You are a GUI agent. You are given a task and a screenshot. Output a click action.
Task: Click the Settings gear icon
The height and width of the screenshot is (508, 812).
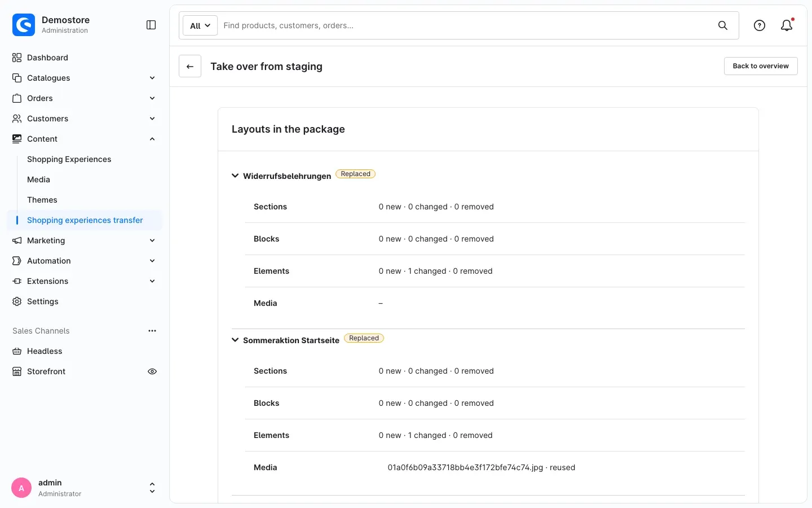[17, 301]
